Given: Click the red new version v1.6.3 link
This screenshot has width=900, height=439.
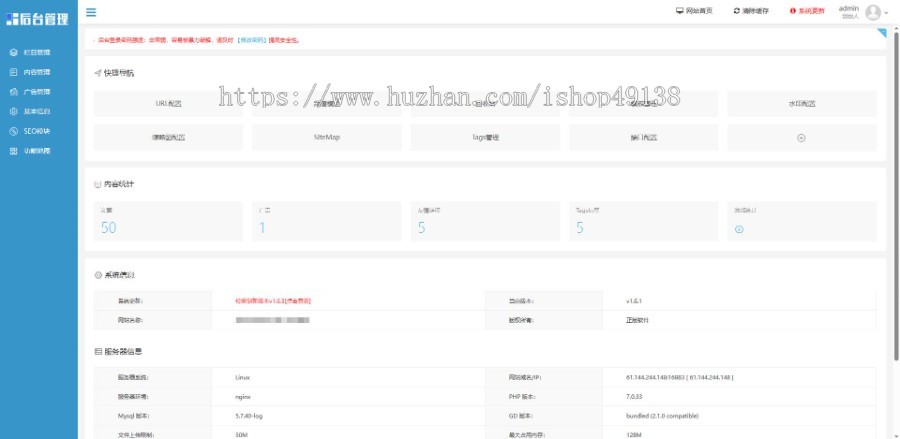Looking at the screenshot, I should 273,301.
